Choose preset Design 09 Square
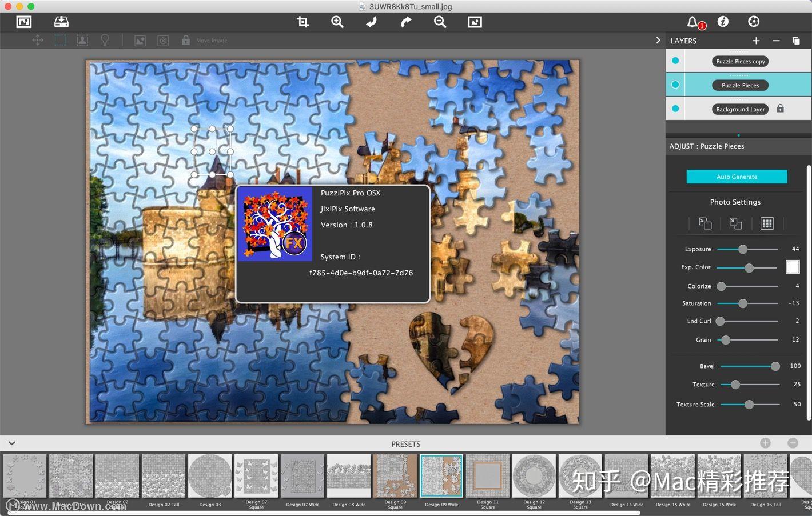 click(395, 476)
